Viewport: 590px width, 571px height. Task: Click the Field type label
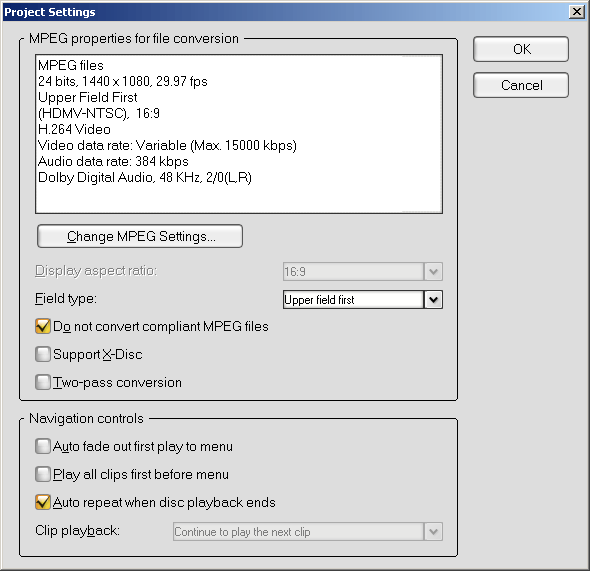[x=66, y=299]
